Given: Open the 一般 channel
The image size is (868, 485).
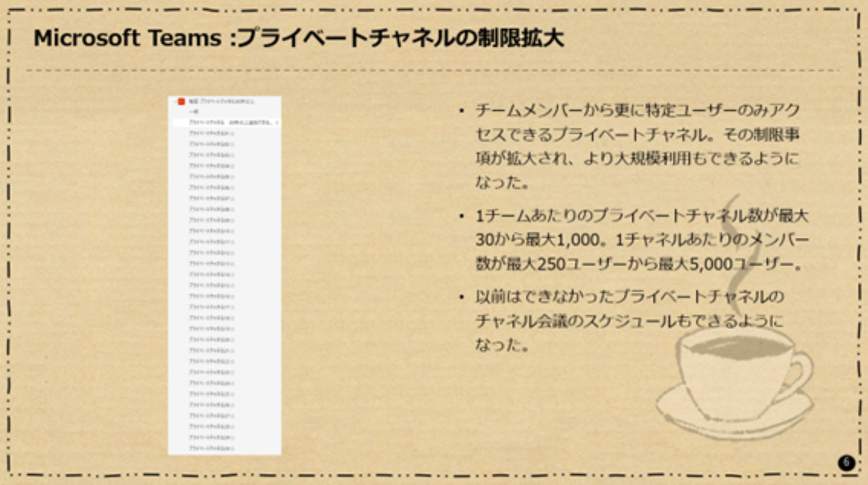Looking at the screenshot, I should pos(194,112).
